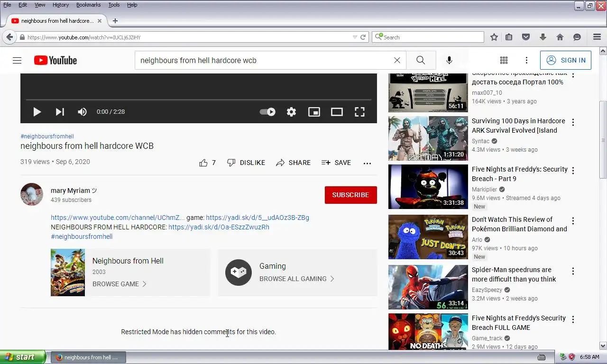Screen dimensions: 607x364
Task: Click the page vertical scrollbar thumb
Action: point(603,139)
